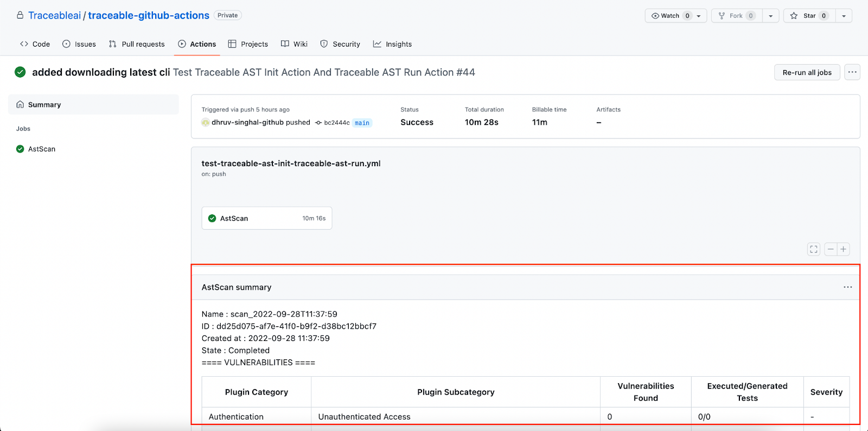This screenshot has height=431, width=868.
Task: Star the repository
Action: (809, 16)
